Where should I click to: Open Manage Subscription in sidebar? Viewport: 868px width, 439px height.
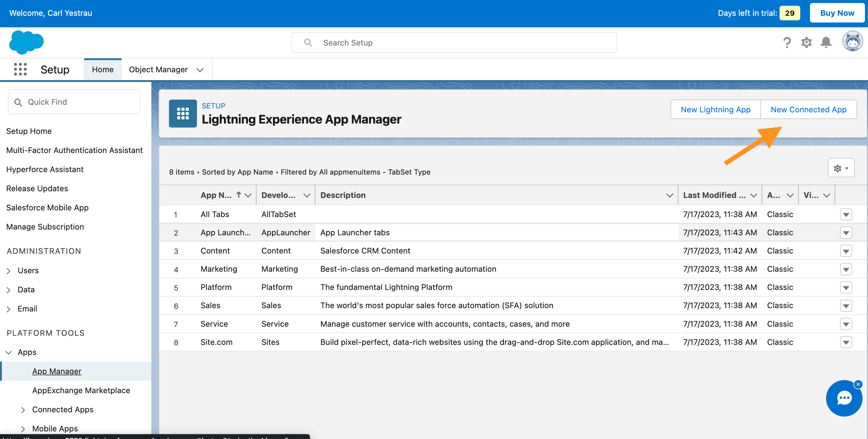click(x=45, y=227)
